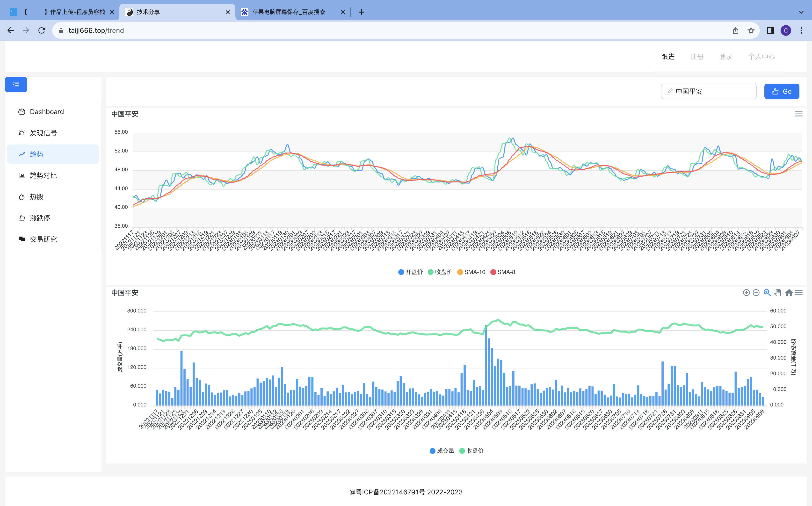Switch to 苹果电脑屏幕保存_百度搜索 tab

point(293,12)
